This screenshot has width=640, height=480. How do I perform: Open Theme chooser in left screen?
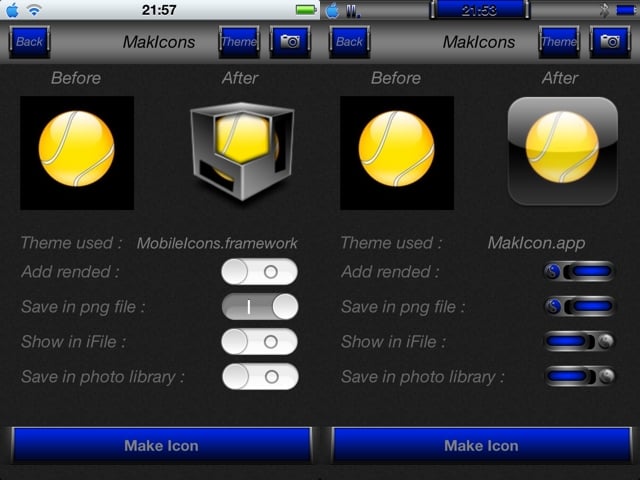(239, 42)
